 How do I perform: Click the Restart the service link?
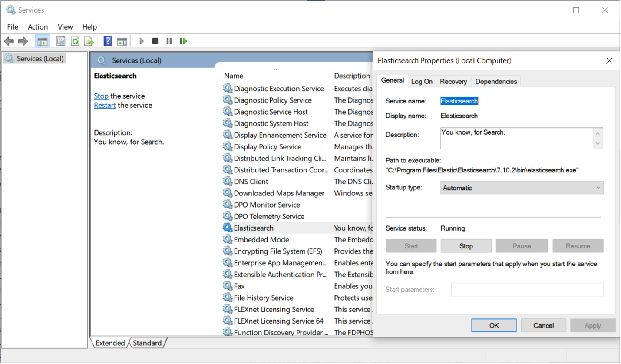105,105
